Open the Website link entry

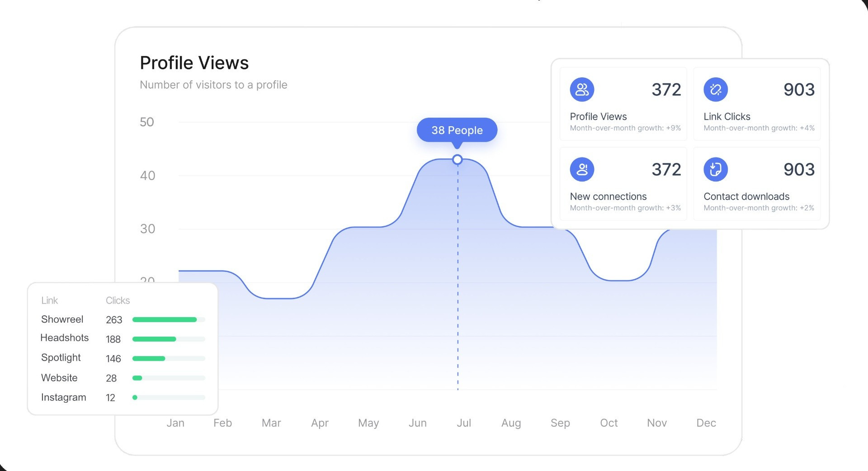[59, 378]
